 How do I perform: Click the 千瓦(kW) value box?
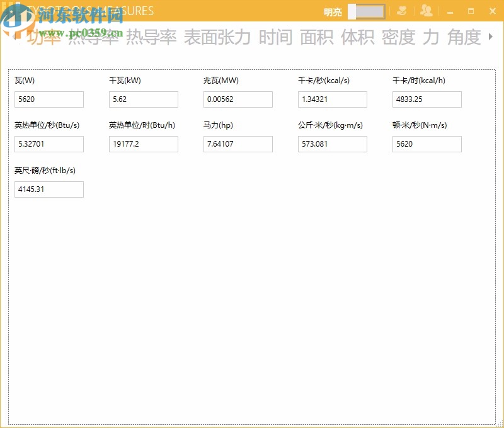click(x=143, y=99)
